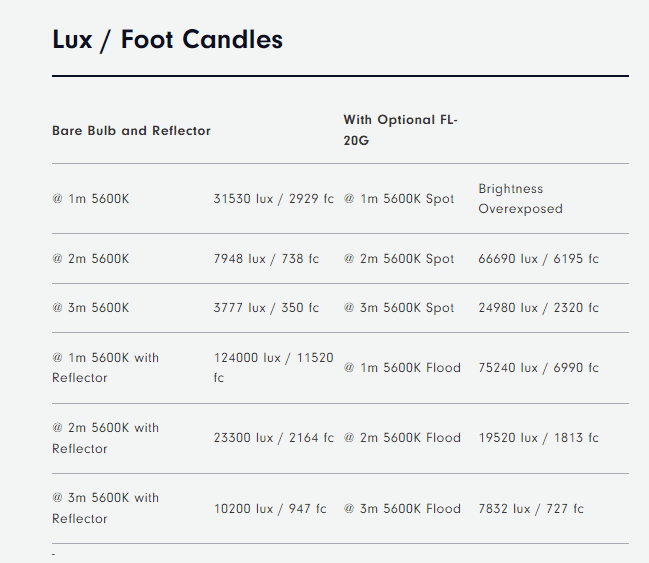The width and height of the screenshot is (649, 563).
Task: Click the 7948 lux / 738 fc value
Action: (266, 259)
